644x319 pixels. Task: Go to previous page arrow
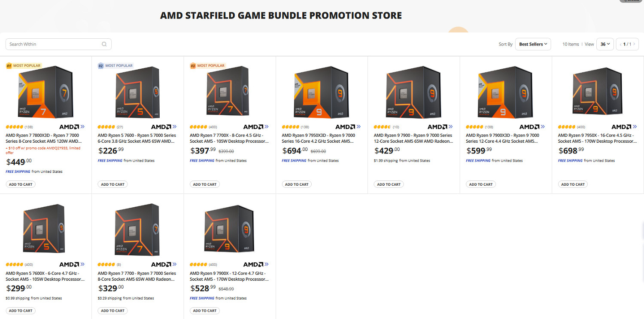(x=620, y=44)
